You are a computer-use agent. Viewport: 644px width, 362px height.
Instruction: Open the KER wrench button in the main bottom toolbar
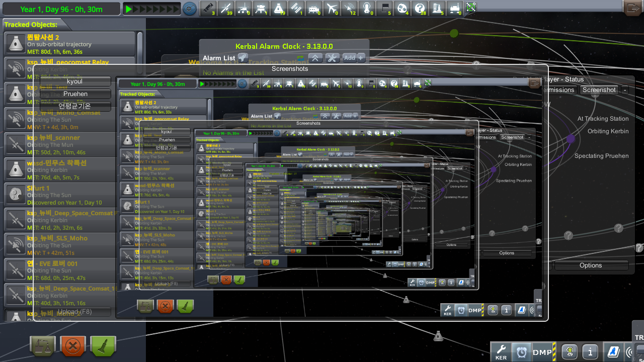pyautogui.click(x=501, y=352)
